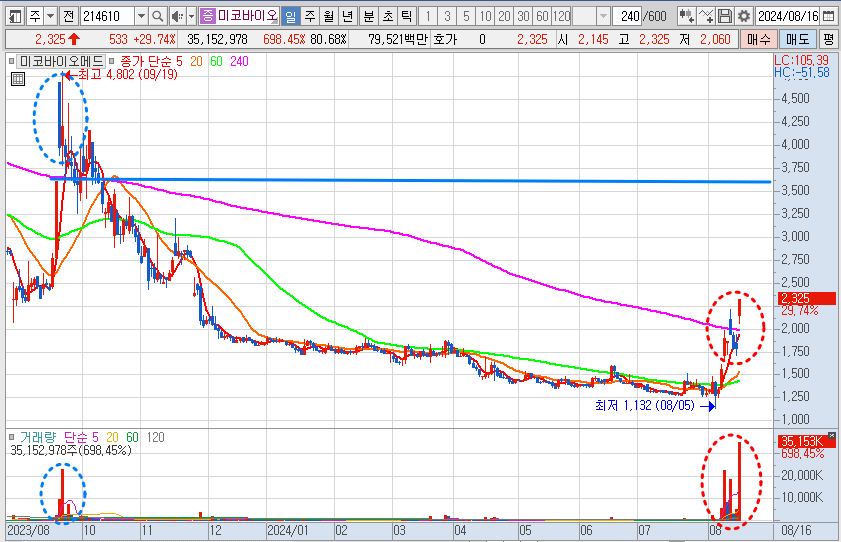Image resolution: width=841 pixels, height=542 pixels.
Task: Click the 매도 sell button
Action: [x=798, y=39]
